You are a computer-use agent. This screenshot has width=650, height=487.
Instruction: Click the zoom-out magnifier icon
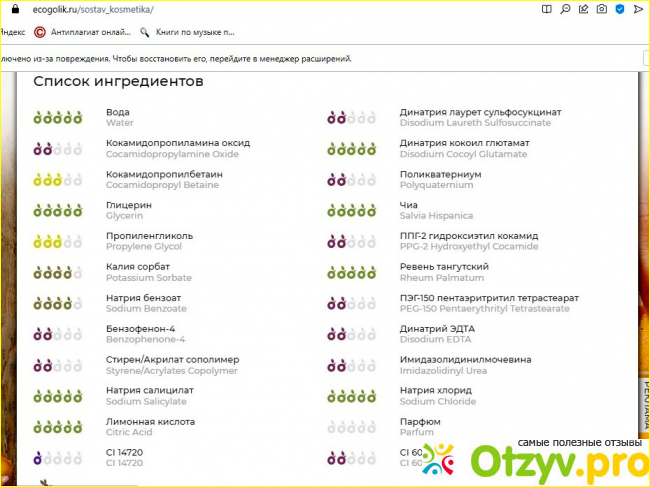coord(565,9)
